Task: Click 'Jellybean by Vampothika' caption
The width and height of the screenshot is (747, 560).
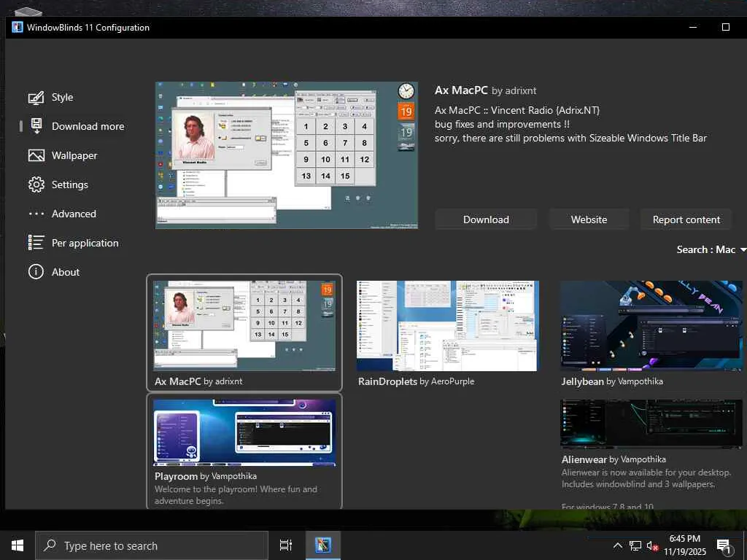Action: point(612,381)
